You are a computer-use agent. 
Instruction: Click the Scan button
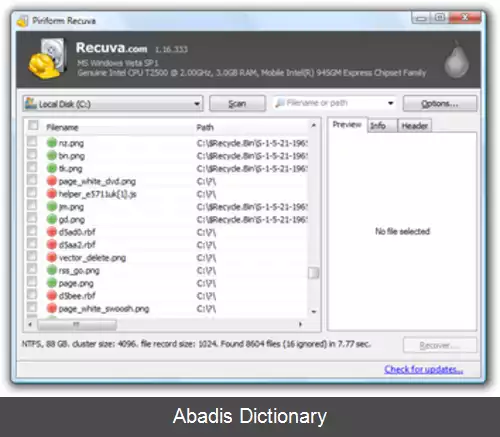tap(237, 104)
